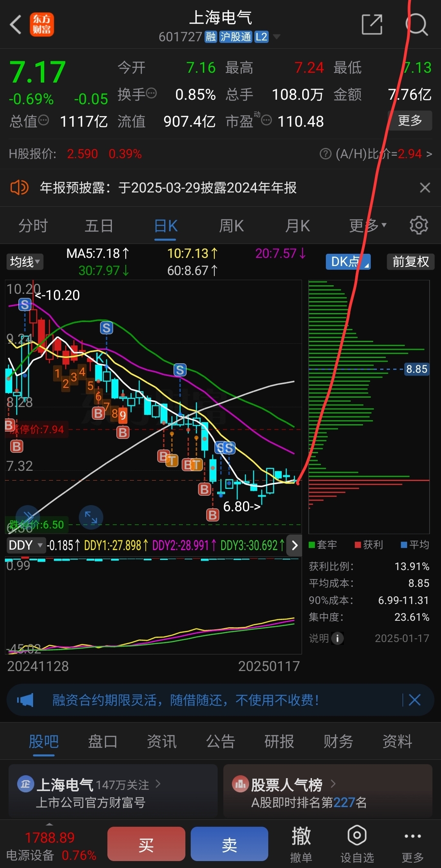Viewport: 441px width, 868px height.
Task: Expand the 电源设备 sector index panel
Action: 51,845
